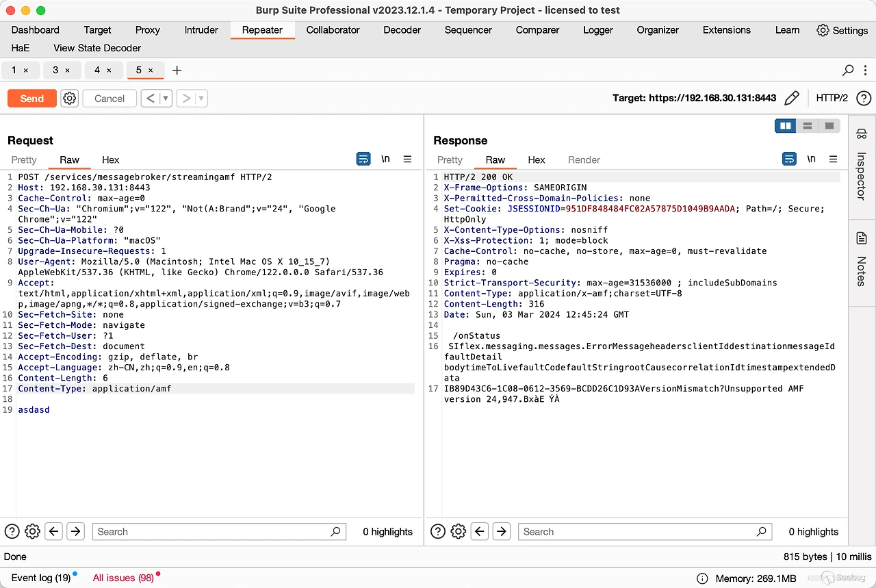Open Repeater send settings gear
The image size is (876, 588).
click(x=70, y=99)
